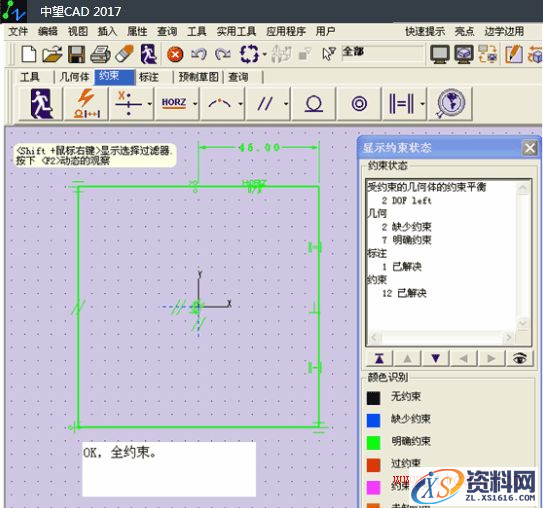Viewport: 543px width, 508px height.
Task: Click the auto-constrain lightning icon
Action: tap(86, 104)
